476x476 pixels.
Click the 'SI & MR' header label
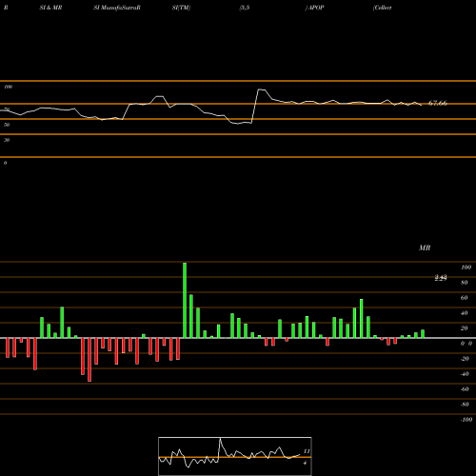(50, 8)
